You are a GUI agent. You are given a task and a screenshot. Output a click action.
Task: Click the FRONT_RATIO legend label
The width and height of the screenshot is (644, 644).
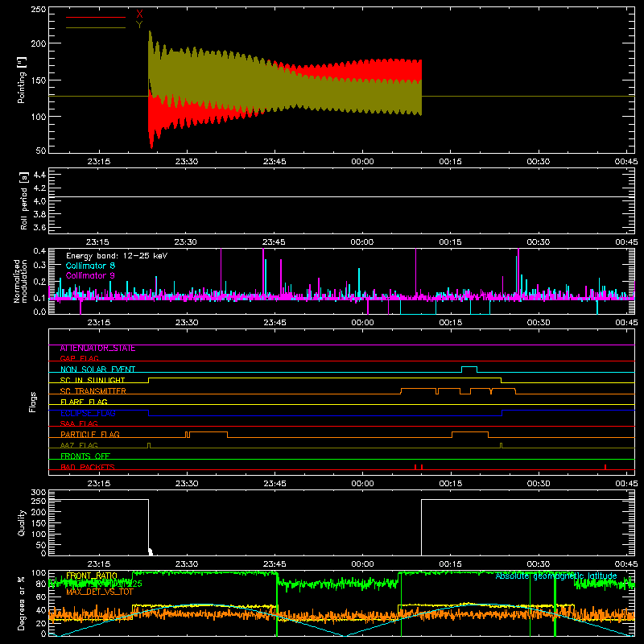coord(92,576)
